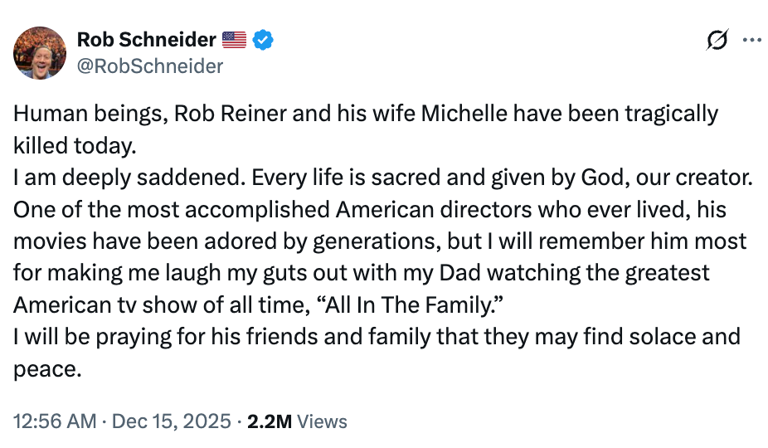Open Rob Schneider's profile avatar
Screen dimensions: 768x448
[39, 53]
